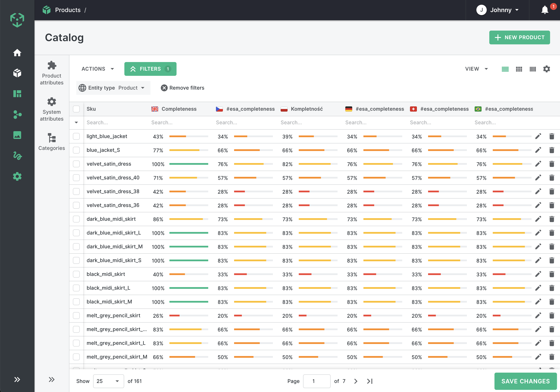This screenshot has width=560, height=392.
Task: Check the light_blue_jacket row checkbox
Action: click(76, 136)
